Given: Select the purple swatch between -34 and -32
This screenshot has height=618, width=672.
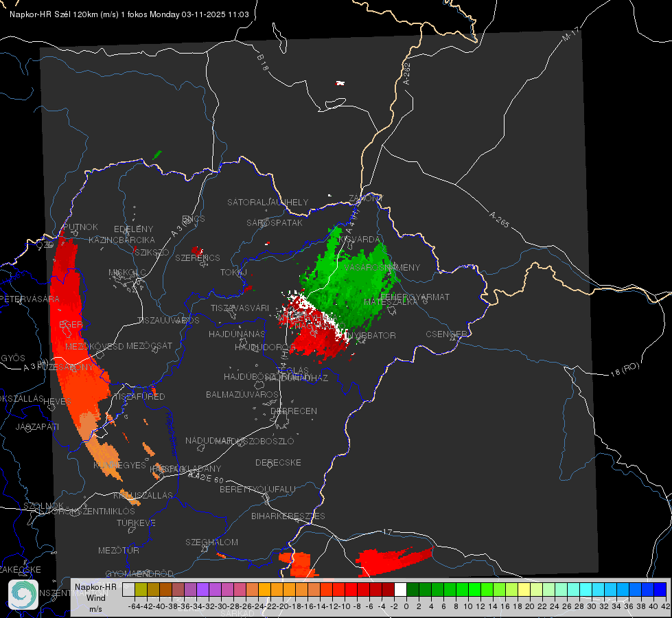Looking at the screenshot, I should pos(202,590).
